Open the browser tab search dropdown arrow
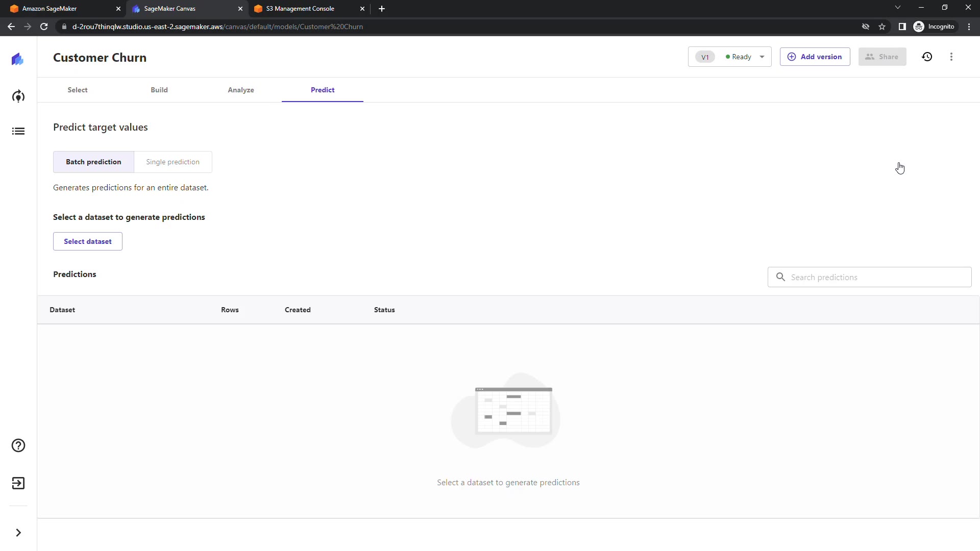 pyautogui.click(x=898, y=8)
